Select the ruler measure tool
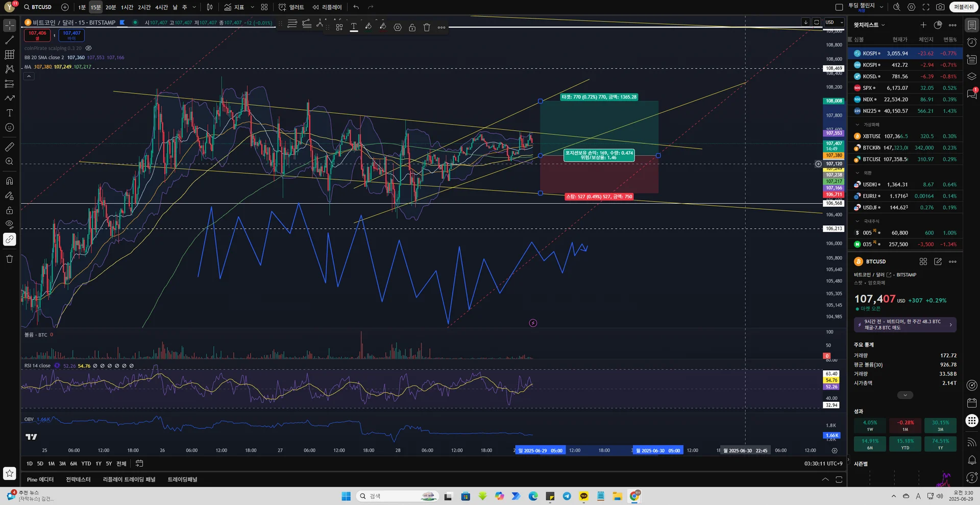 10,147
